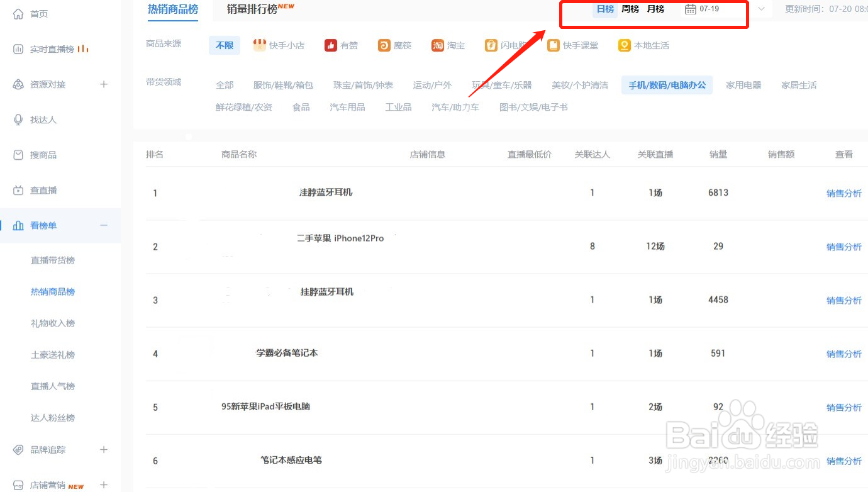Switch ranking period to 月榜
868x492 pixels.
click(x=655, y=8)
